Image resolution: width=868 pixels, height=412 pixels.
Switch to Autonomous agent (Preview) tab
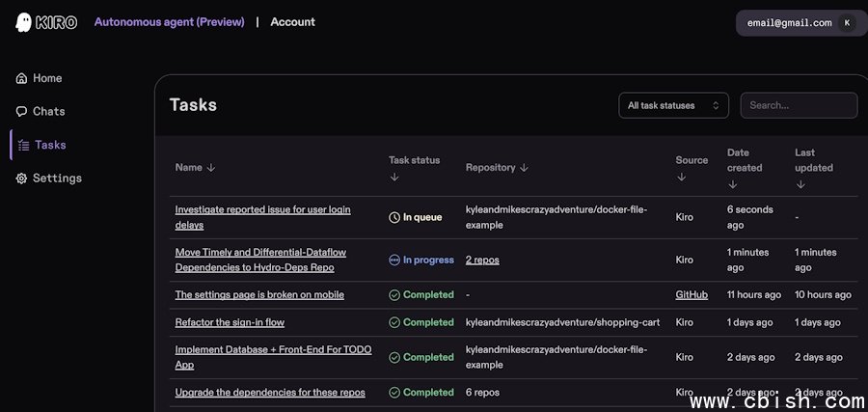(169, 22)
